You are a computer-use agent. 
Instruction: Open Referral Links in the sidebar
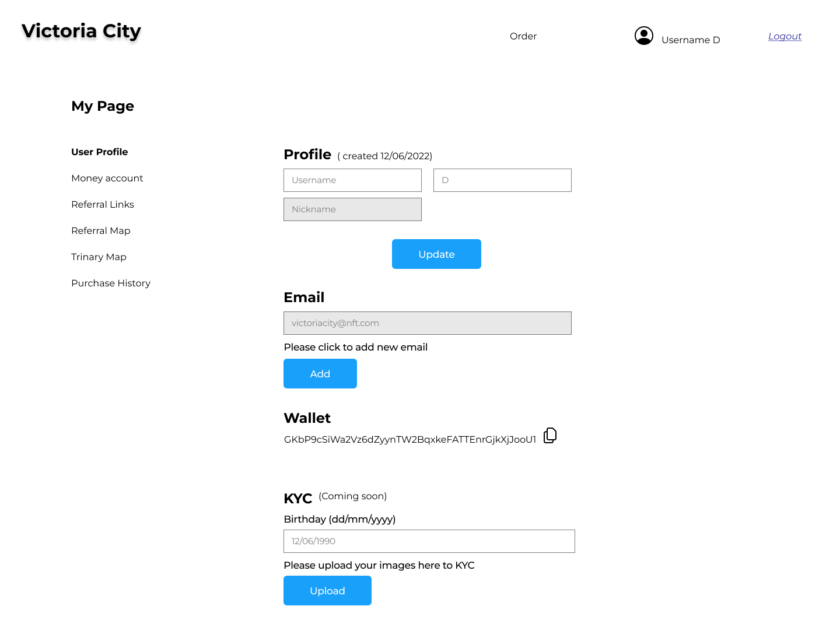click(103, 204)
